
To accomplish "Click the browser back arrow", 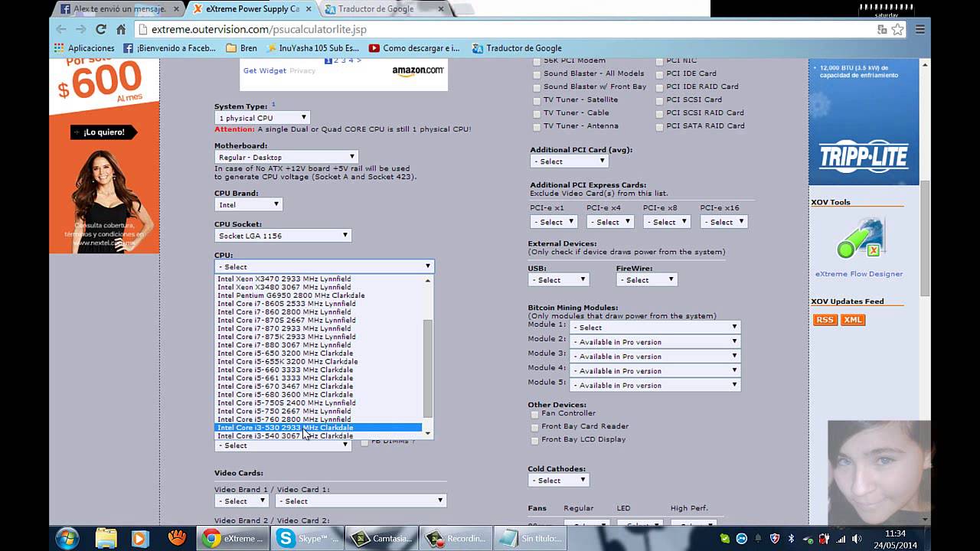I will click(x=61, y=29).
